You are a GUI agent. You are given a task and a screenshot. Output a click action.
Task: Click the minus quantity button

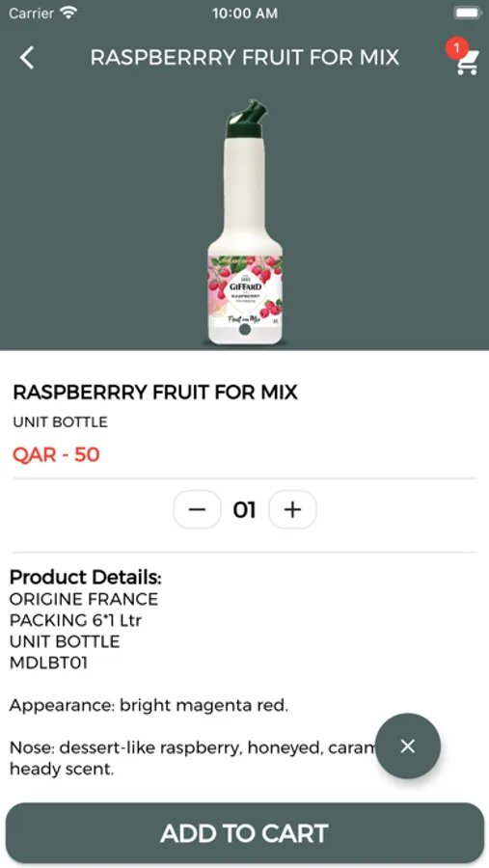point(197,509)
